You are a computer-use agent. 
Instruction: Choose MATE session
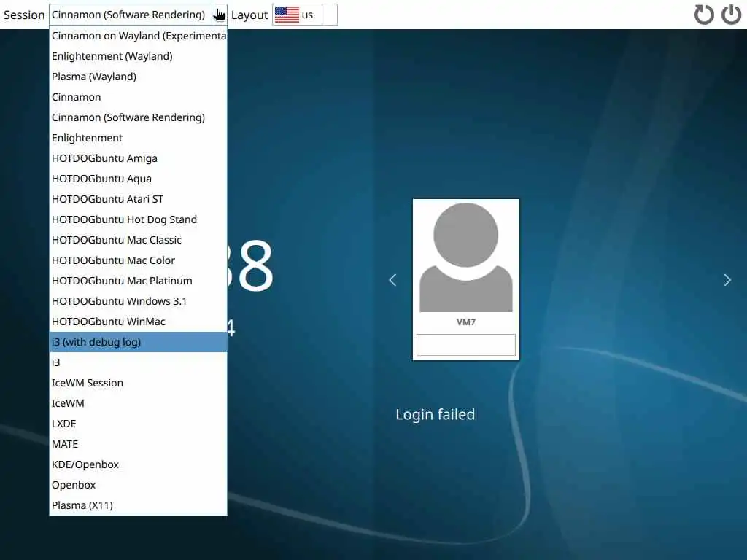pyautogui.click(x=138, y=445)
